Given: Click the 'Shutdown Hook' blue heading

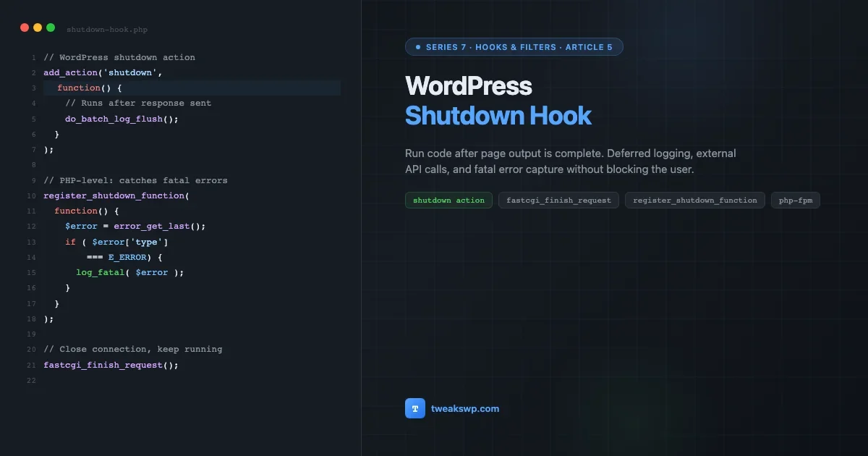Looking at the screenshot, I should click(x=498, y=116).
